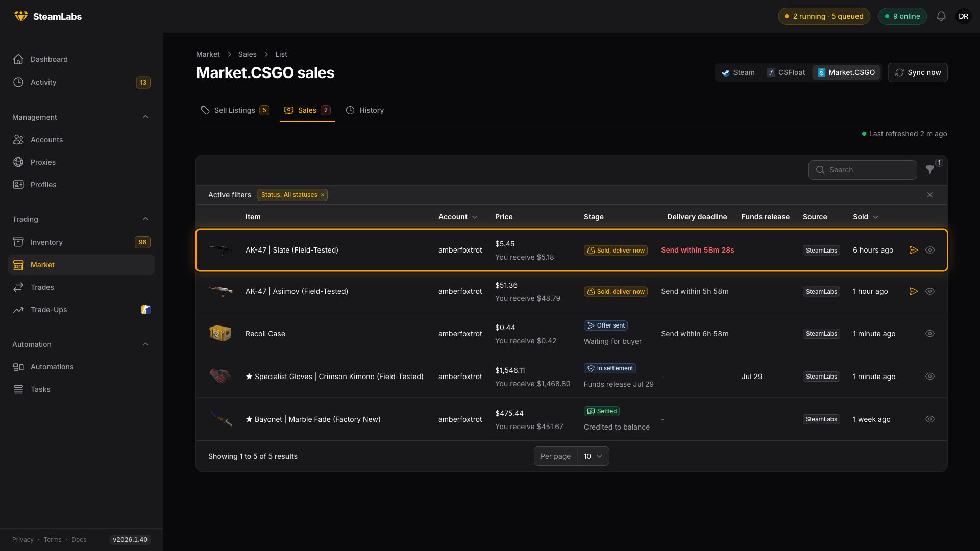Click the 9 online status pill
Viewport: 980px width, 551px height.
pos(902,16)
